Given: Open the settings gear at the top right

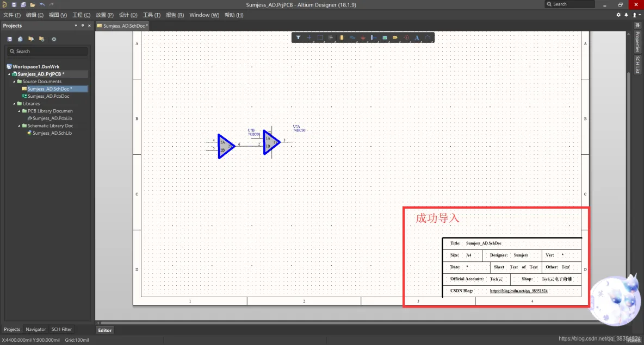Looking at the screenshot, I should [618, 15].
